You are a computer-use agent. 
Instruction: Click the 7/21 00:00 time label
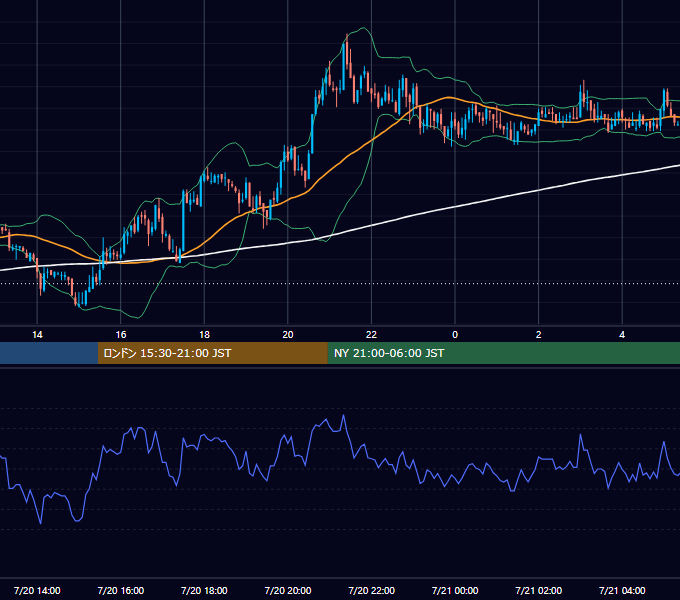455,590
